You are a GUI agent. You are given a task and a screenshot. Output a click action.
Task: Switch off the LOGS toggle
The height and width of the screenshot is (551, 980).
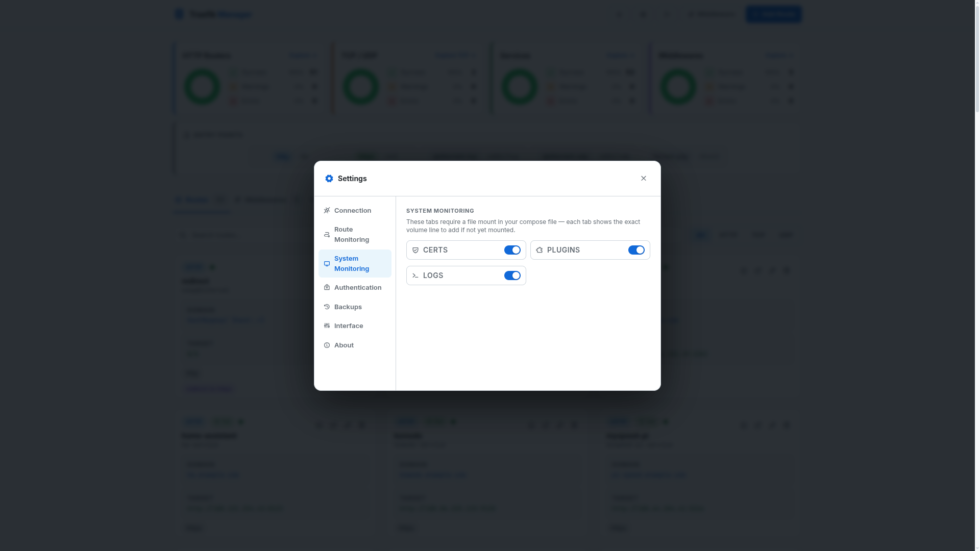[x=512, y=275]
